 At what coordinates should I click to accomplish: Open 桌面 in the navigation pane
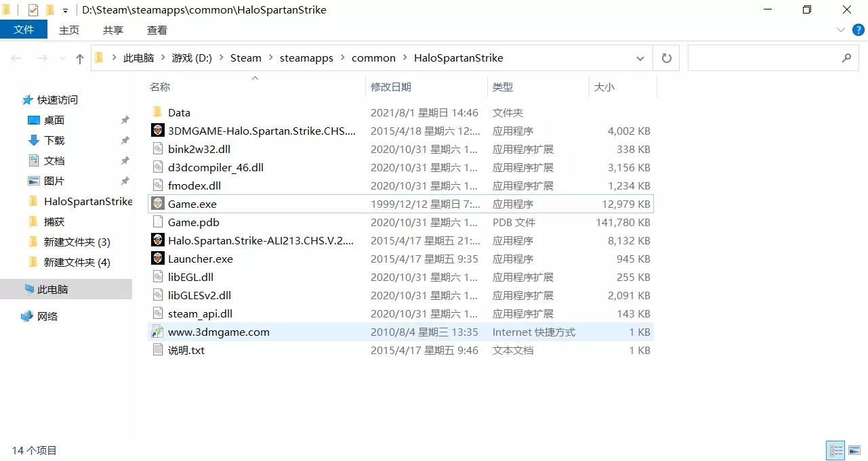coord(54,120)
